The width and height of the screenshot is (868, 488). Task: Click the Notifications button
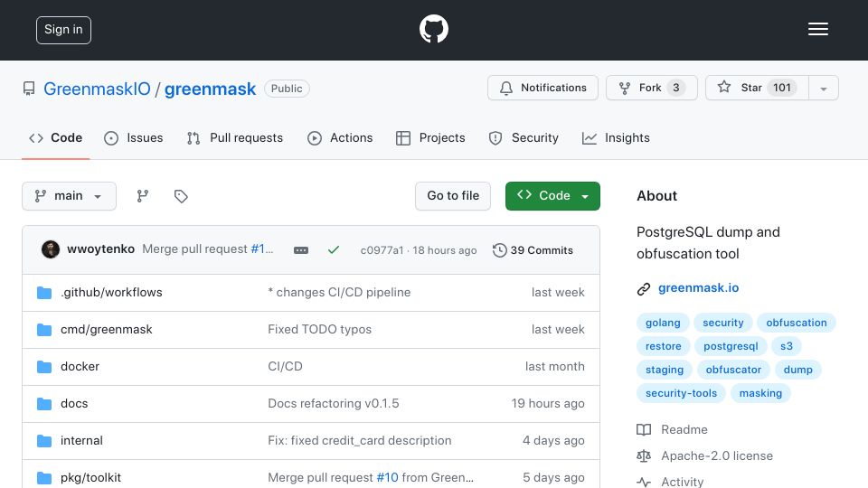[542, 88]
